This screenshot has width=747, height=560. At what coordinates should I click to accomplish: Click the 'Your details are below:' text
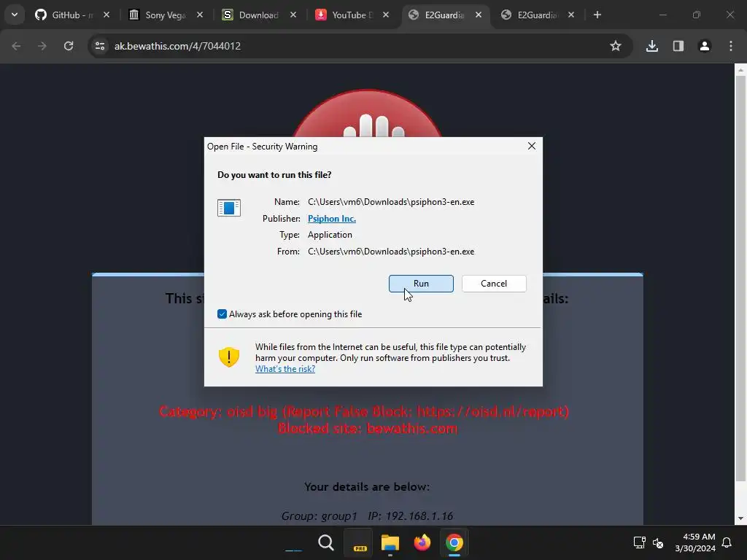coord(367,486)
